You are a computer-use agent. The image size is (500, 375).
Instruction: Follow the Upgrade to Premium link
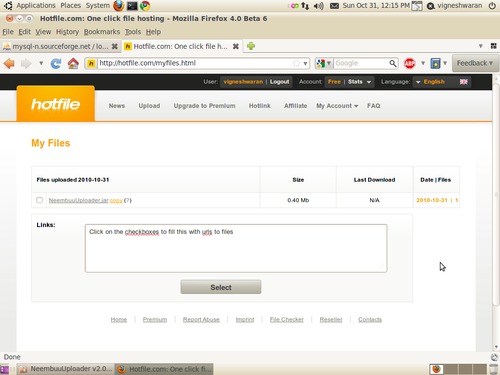(x=204, y=106)
